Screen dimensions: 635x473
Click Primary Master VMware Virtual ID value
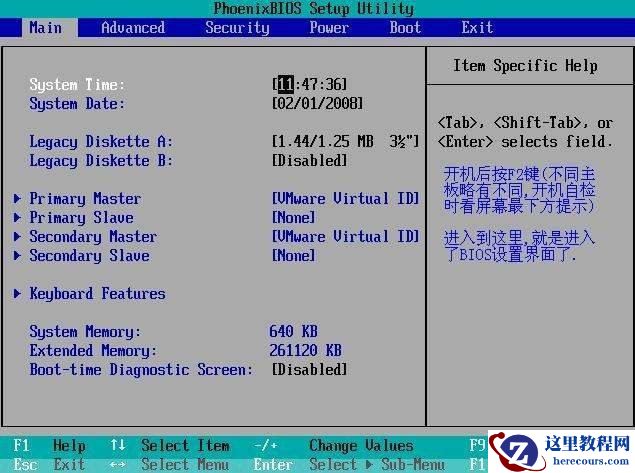click(x=345, y=198)
